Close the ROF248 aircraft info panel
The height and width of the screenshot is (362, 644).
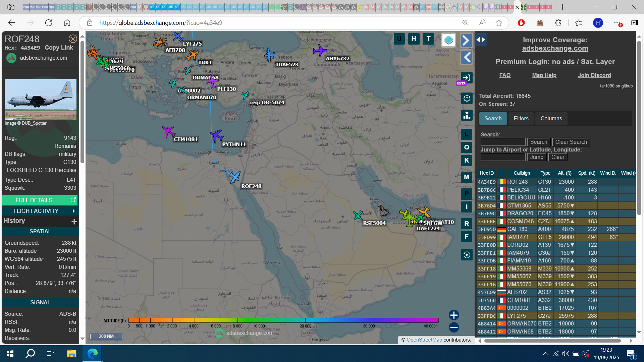pos(73,39)
